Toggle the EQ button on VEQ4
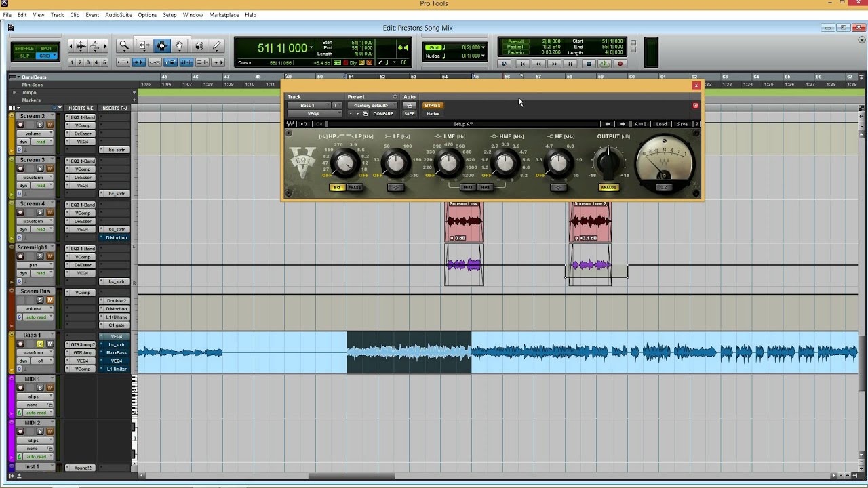 pyautogui.click(x=337, y=187)
